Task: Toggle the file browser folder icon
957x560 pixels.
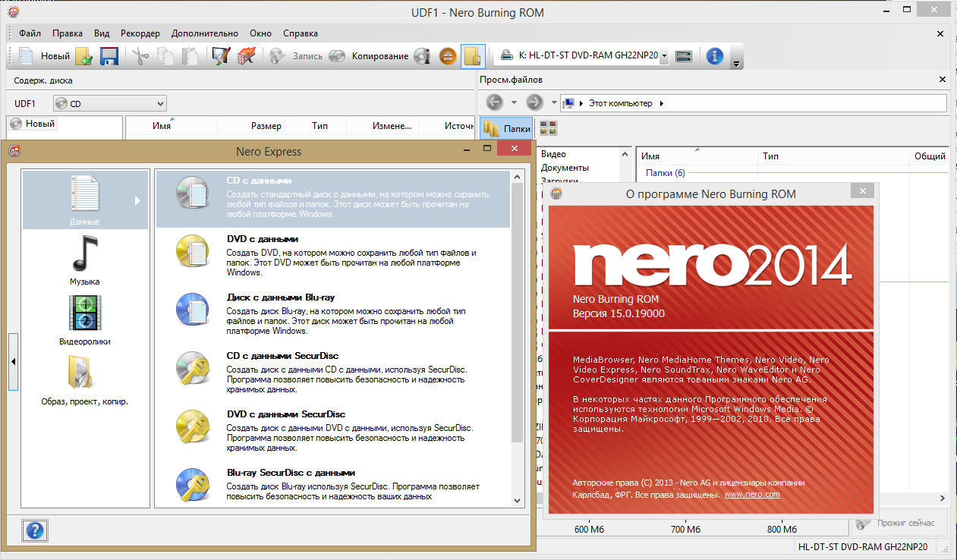Action: click(473, 55)
